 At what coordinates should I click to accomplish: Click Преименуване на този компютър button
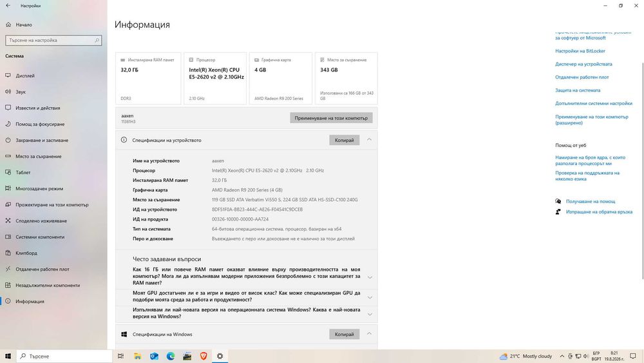331,118
